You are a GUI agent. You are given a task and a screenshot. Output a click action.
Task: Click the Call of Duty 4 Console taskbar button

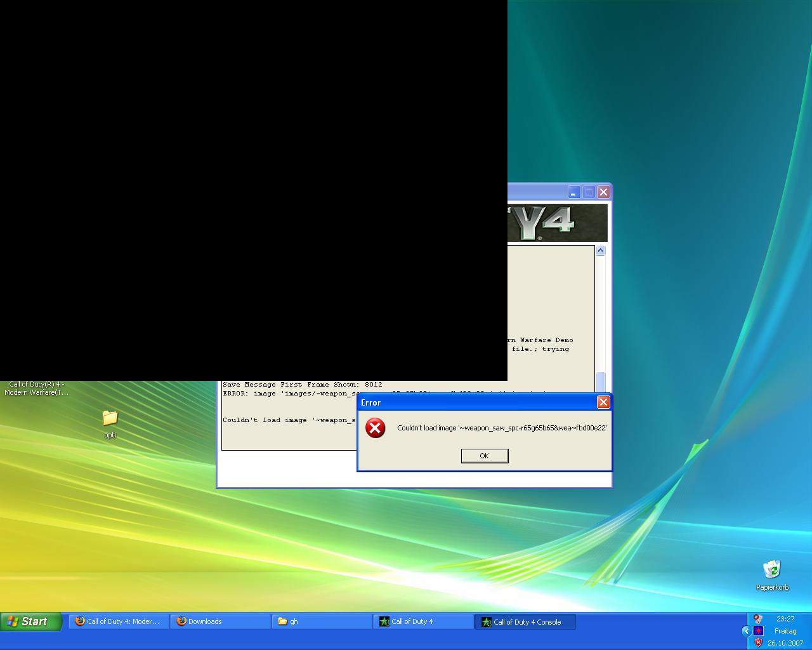[525, 621]
